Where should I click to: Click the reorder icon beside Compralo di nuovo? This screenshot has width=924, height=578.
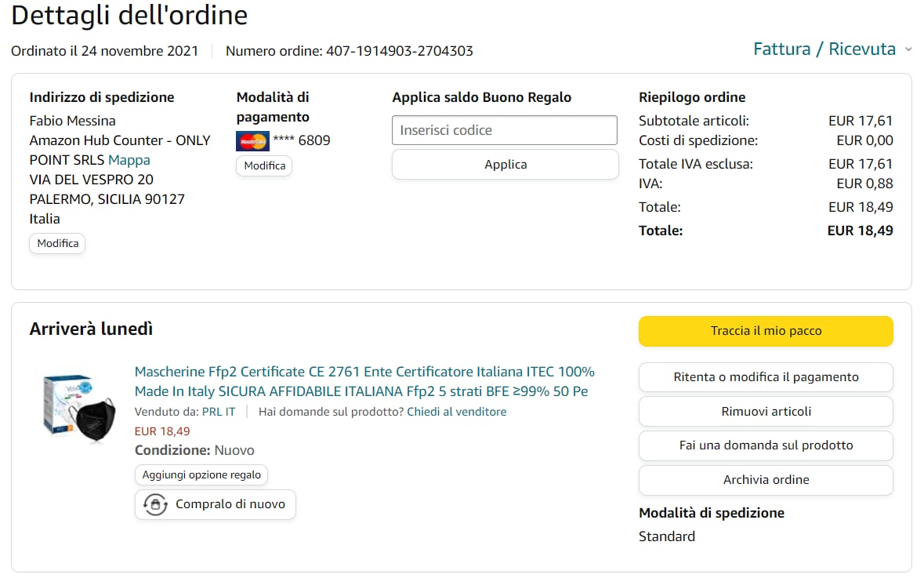(x=155, y=504)
